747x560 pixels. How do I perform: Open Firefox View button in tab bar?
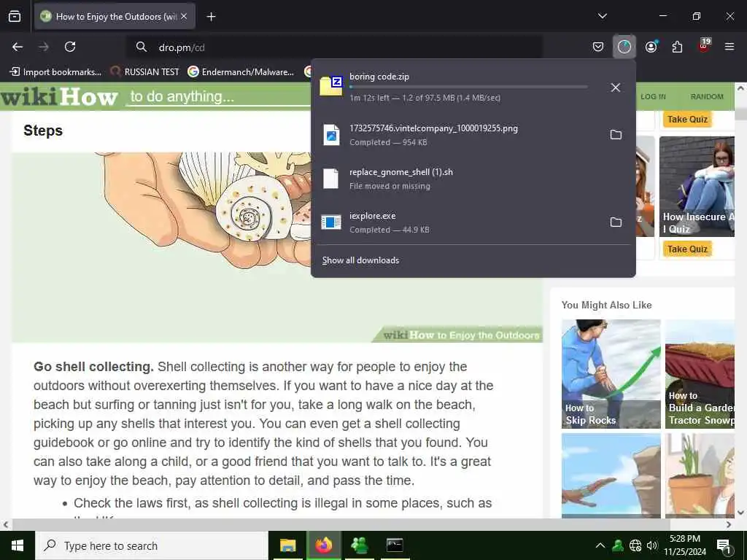click(x=15, y=17)
